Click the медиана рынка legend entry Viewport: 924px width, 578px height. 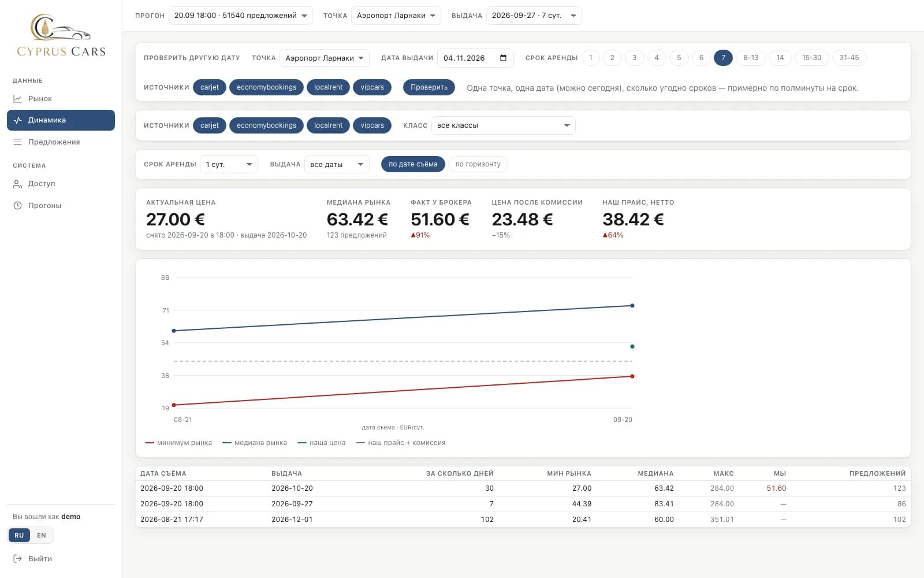coord(255,443)
